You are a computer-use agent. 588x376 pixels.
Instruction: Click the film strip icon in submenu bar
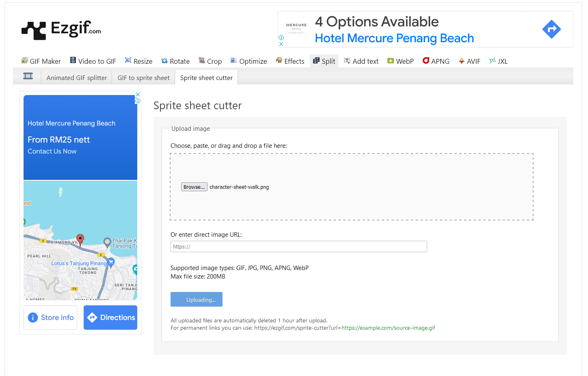(28, 76)
